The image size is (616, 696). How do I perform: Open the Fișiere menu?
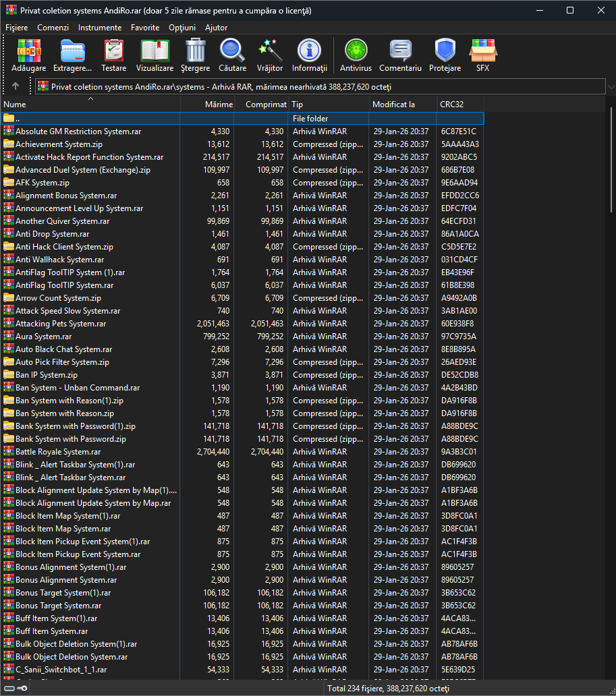(16, 28)
